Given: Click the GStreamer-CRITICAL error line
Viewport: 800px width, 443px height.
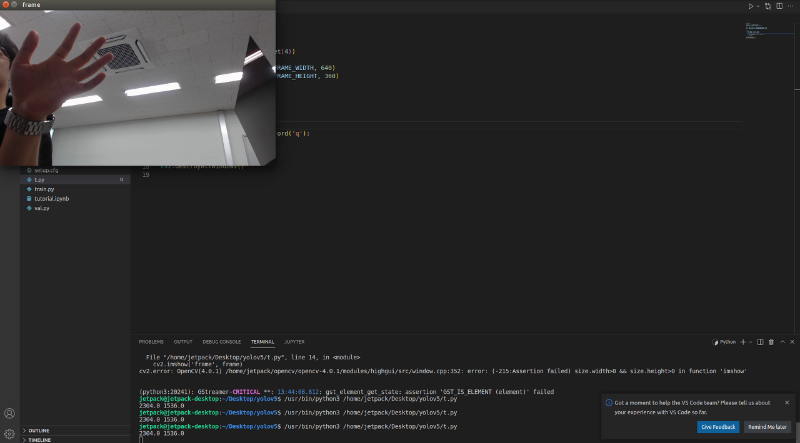Looking at the screenshot, I should point(346,392).
